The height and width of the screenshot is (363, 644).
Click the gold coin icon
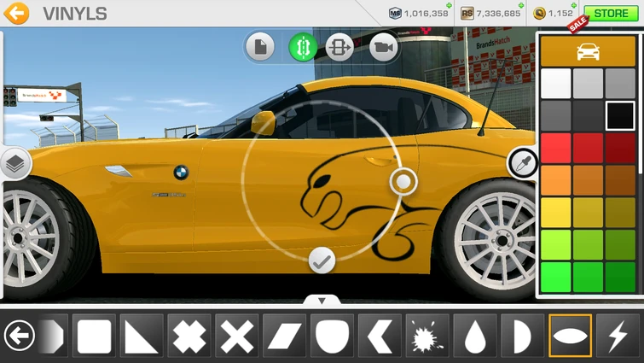click(539, 13)
